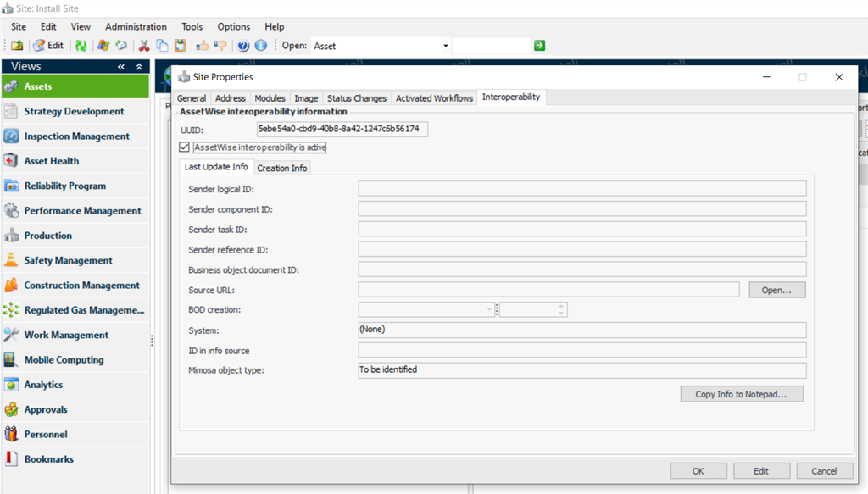
Task: Click the dialog Edit button
Action: point(762,471)
